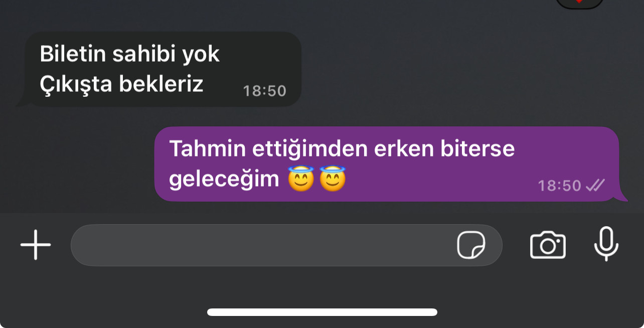Image resolution: width=644 pixels, height=328 pixels.
Task: Tap the home indicator bar at bottom
Action: pyautogui.click(x=322, y=312)
